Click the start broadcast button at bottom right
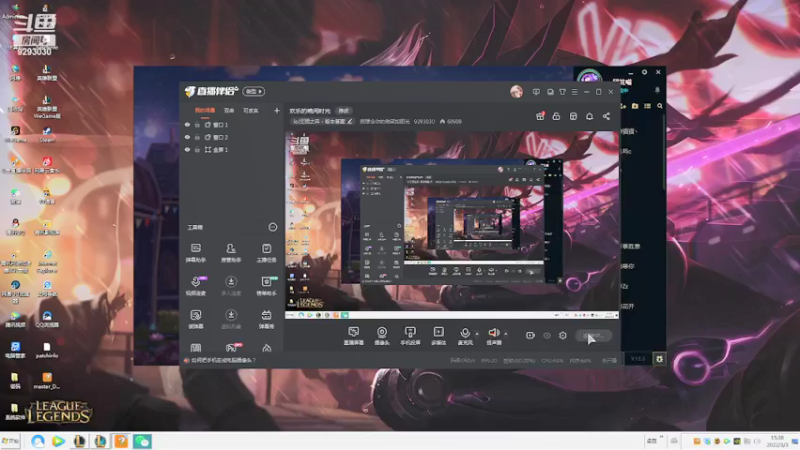Image resolution: width=800 pixels, height=450 pixels. [593, 335]
